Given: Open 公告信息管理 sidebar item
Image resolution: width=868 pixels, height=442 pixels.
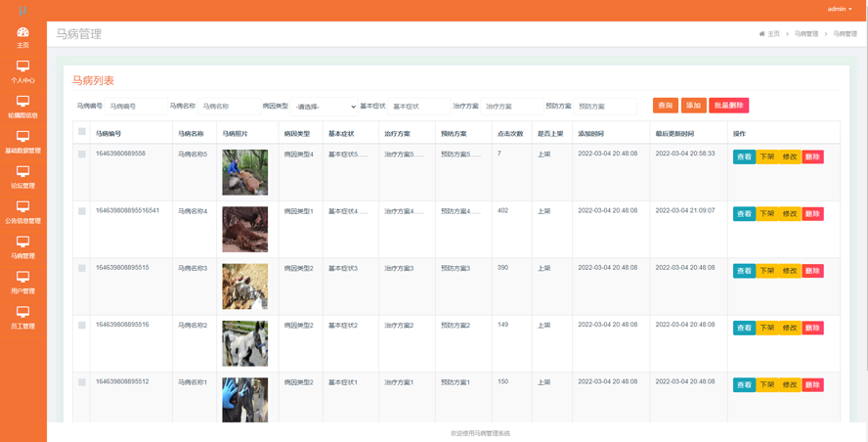Looking at the screenshot, I should tap(22, 213).
